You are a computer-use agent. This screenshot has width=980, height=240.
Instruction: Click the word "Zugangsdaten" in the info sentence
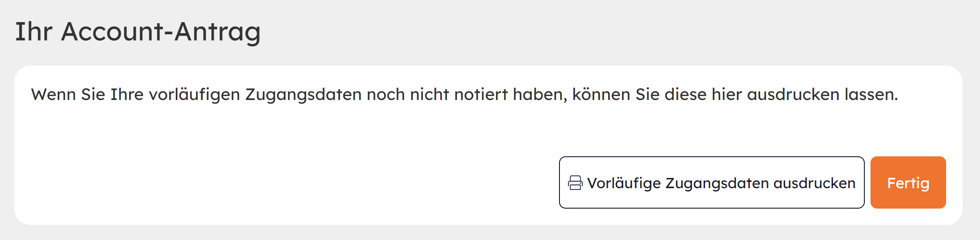click(x=303, y=95)
